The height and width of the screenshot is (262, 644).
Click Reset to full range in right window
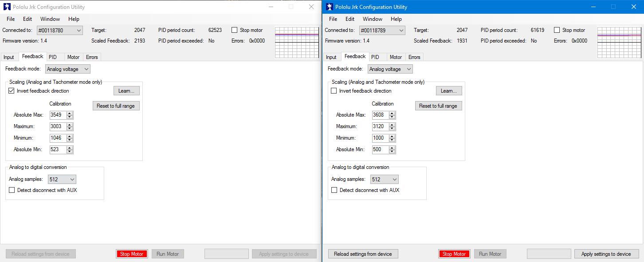(438, 106)
